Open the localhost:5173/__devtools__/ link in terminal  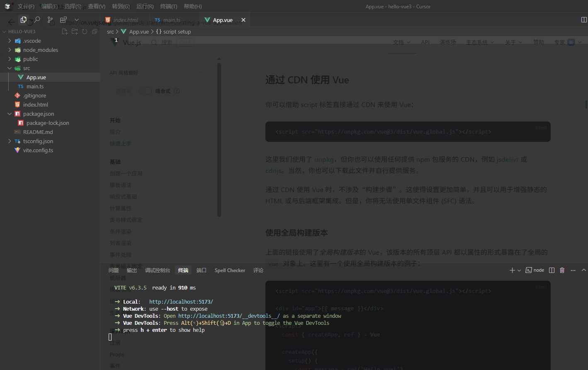coord(229,316)
